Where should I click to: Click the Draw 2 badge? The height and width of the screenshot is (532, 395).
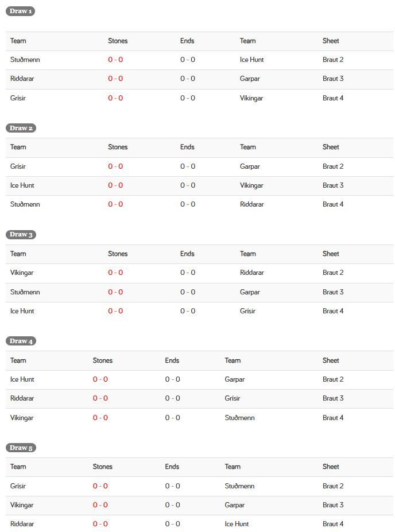21,128
